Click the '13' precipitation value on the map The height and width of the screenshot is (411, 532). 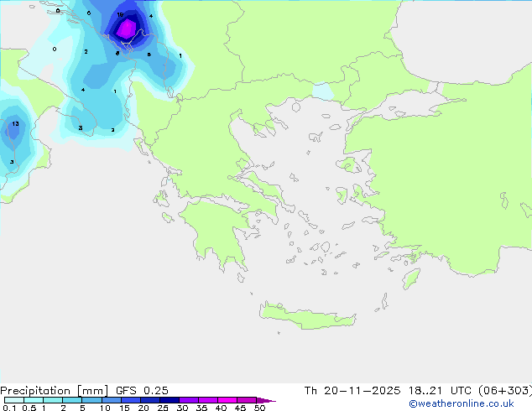tap(15, 124)
